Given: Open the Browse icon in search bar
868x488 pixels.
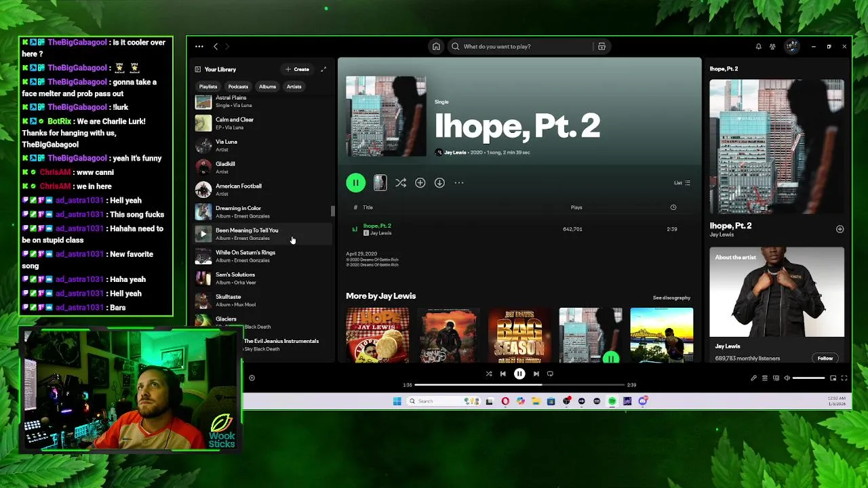Looking at the screenshot, I should pyautogui.click(x=601, y=47).
